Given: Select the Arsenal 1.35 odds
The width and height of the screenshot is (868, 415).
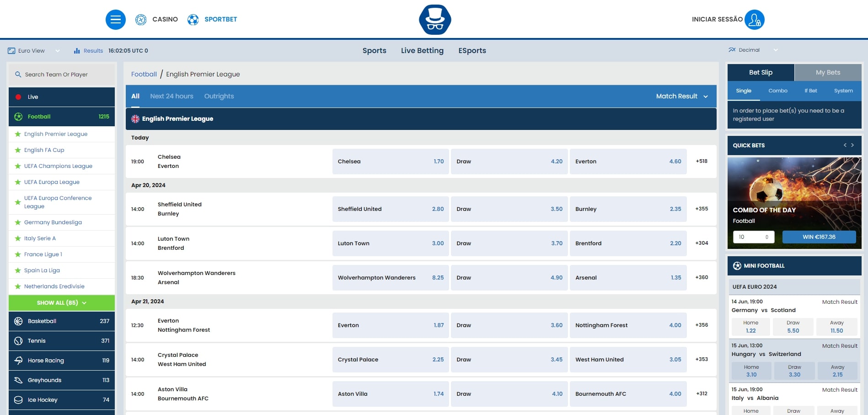Looking at the screenshot, I should [x=627, y=278].
